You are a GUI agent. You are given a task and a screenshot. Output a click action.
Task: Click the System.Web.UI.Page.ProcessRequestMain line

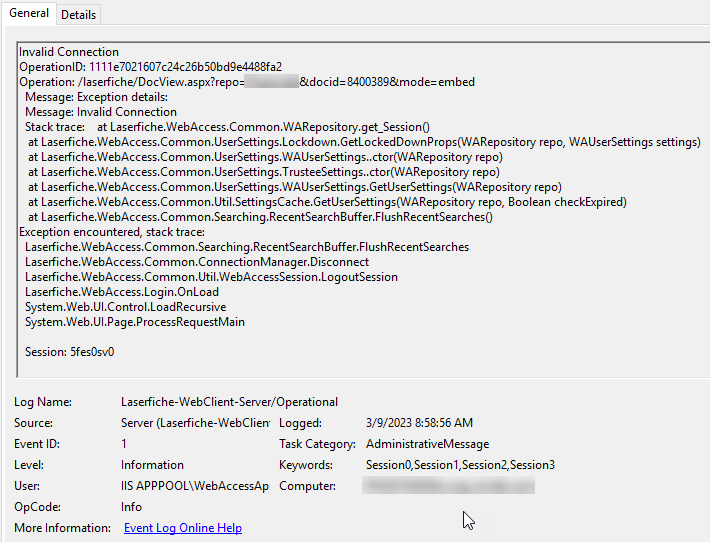[135, 321]
